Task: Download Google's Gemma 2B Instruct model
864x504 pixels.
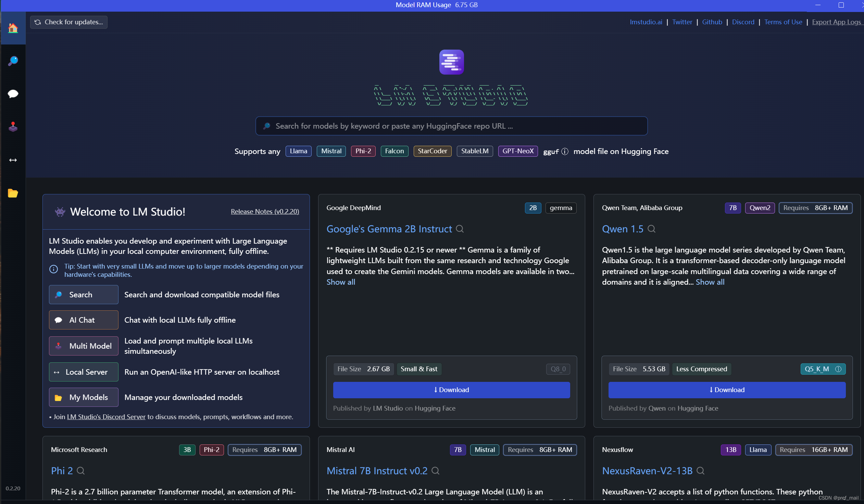Action: point(452,390)
